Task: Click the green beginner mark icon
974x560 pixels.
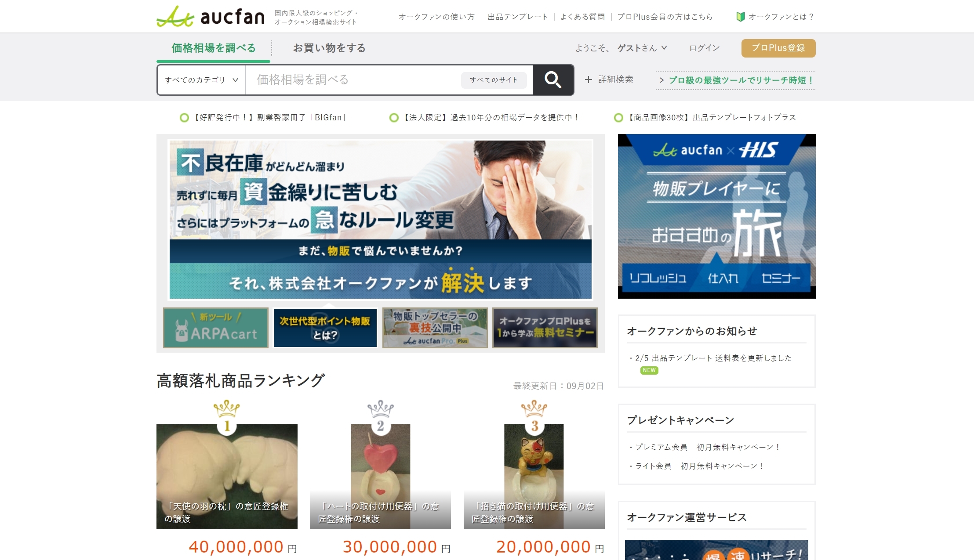Action: pyautogui.click(x=740, y=17)
